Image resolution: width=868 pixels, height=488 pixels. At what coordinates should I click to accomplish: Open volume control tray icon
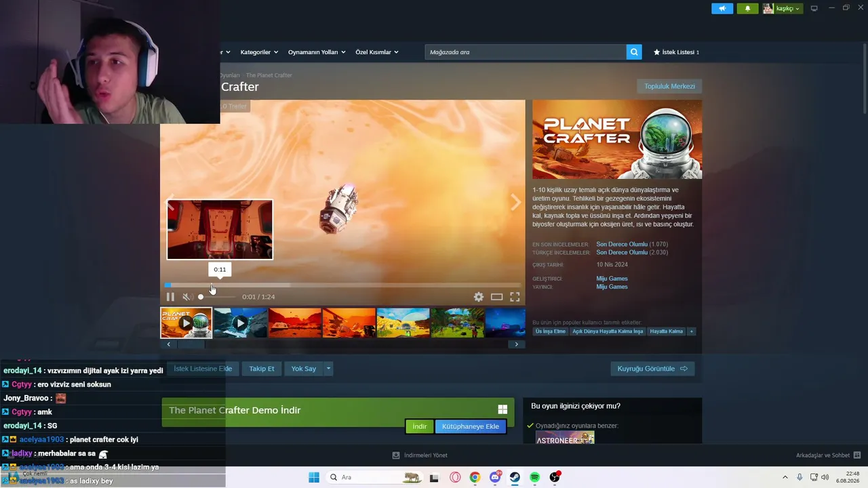coord(825,477)
